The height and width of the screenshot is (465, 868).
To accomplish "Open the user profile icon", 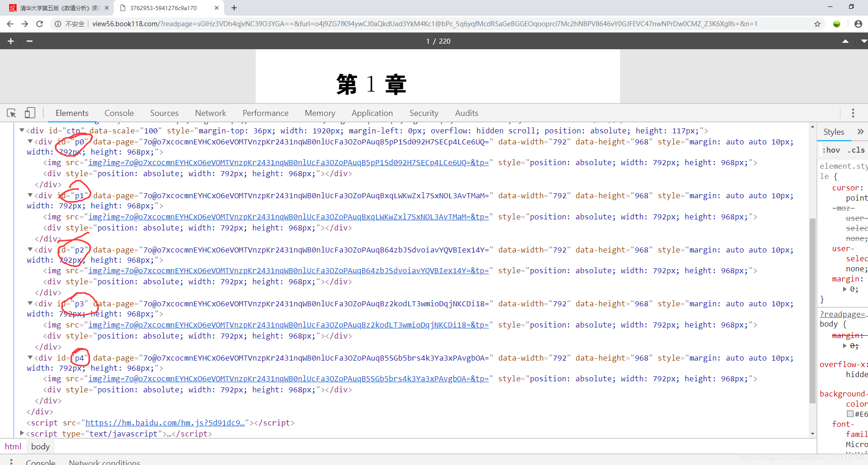I will (858, 24).
